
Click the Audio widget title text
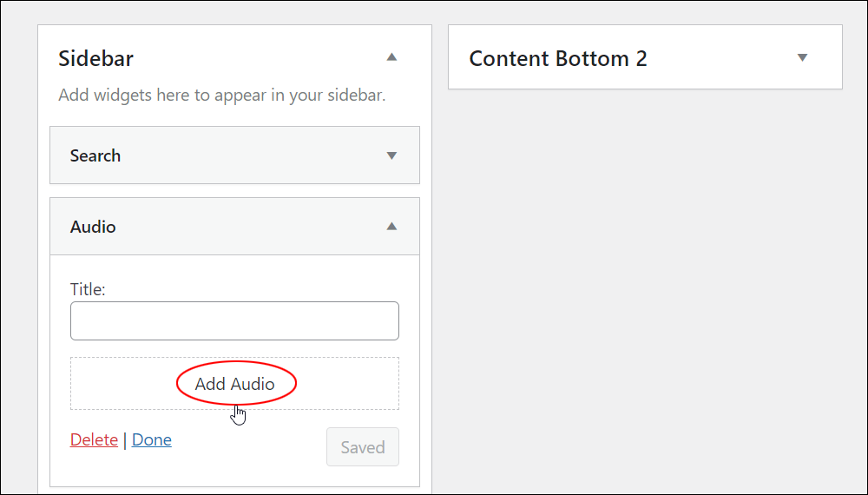click(93, 227)
